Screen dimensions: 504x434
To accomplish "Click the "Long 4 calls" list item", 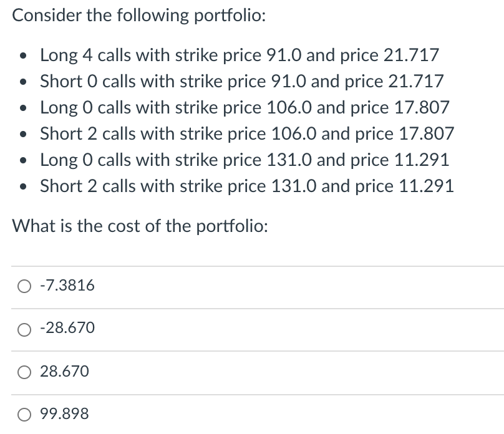I will point(240,55).
